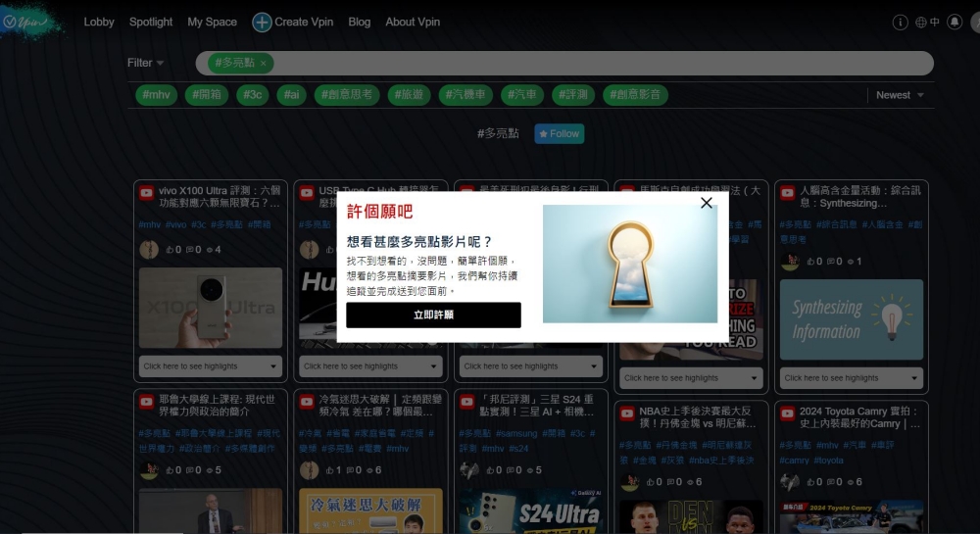
Task: Select the #評測 tag
Action: (x=573, y=95)
